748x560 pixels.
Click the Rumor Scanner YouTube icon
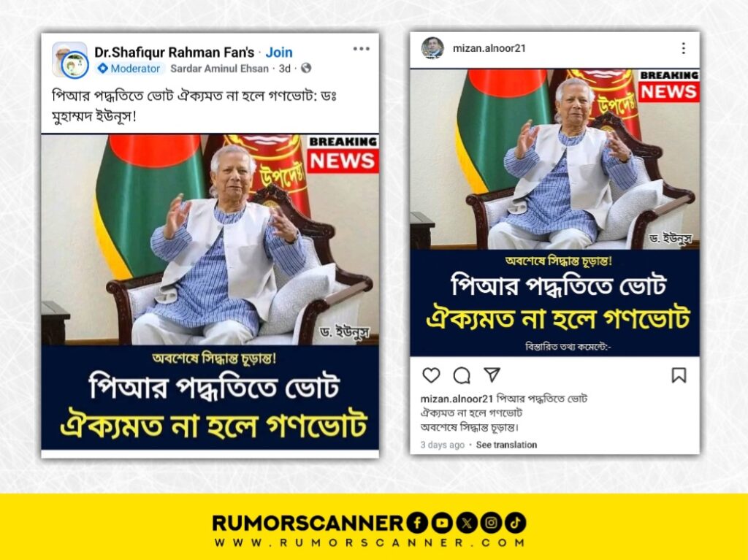click(442, 523)
